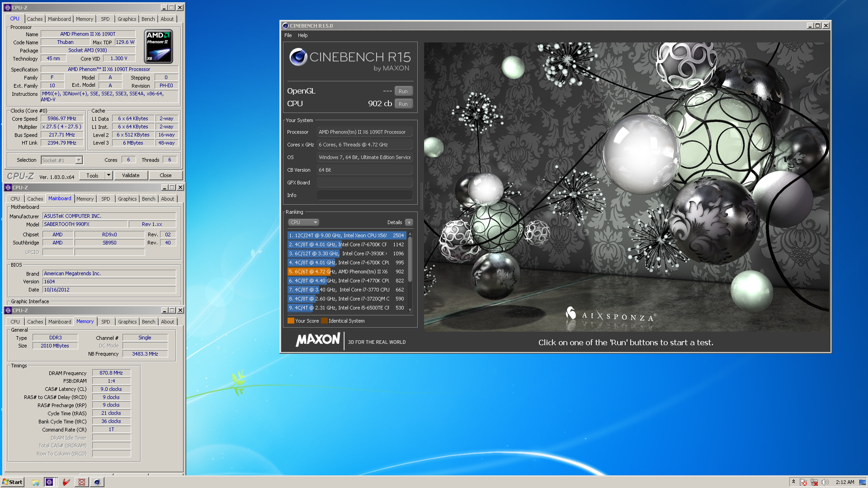Select Graphics tab in the Memory CPU-Z window
868x488 pixels.
click(127, 322)
